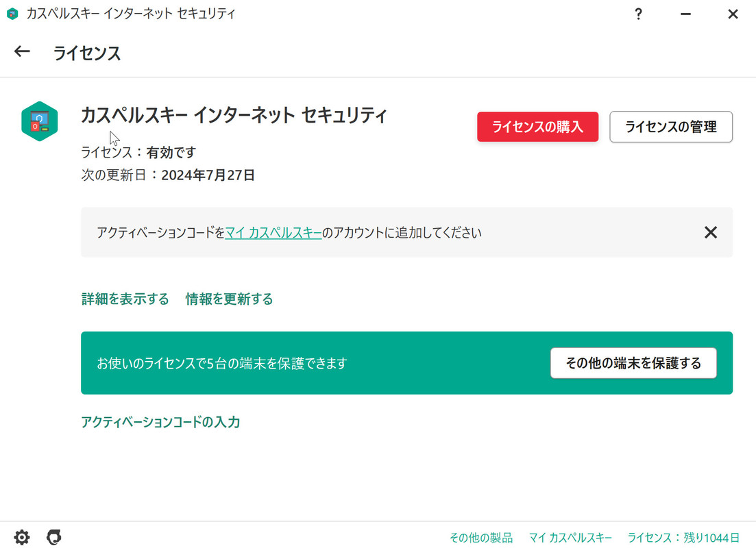This screenshot has width=756, height=548.
Task: Click the Kaspersky logo in the title bar
Action: [x=12, y=14]
